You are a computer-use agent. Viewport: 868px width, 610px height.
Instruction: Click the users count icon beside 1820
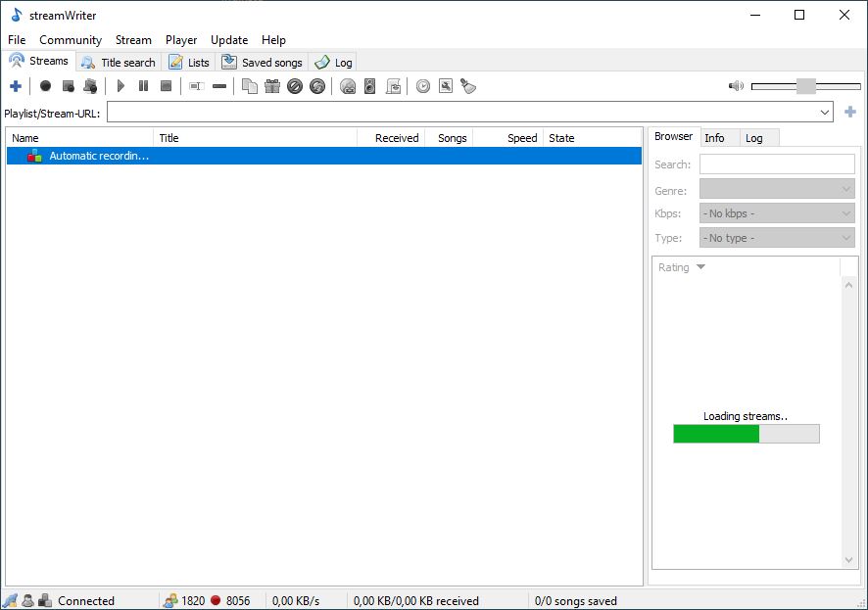point(170,600)
